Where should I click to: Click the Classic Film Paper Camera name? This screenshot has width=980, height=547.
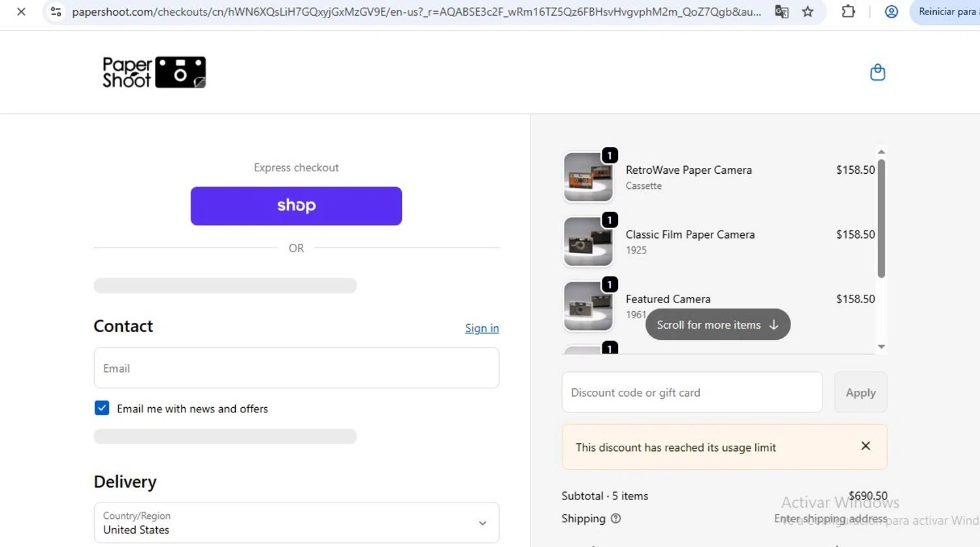click(690, 235)
